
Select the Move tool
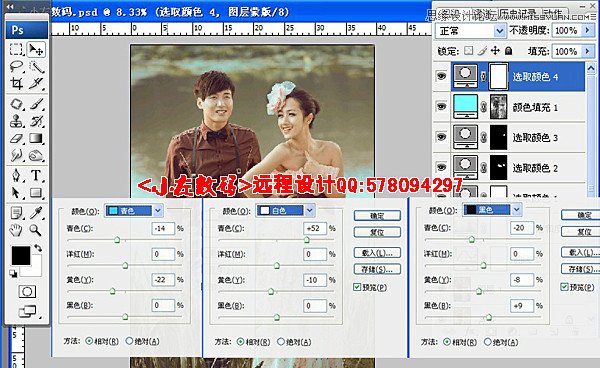36,49
